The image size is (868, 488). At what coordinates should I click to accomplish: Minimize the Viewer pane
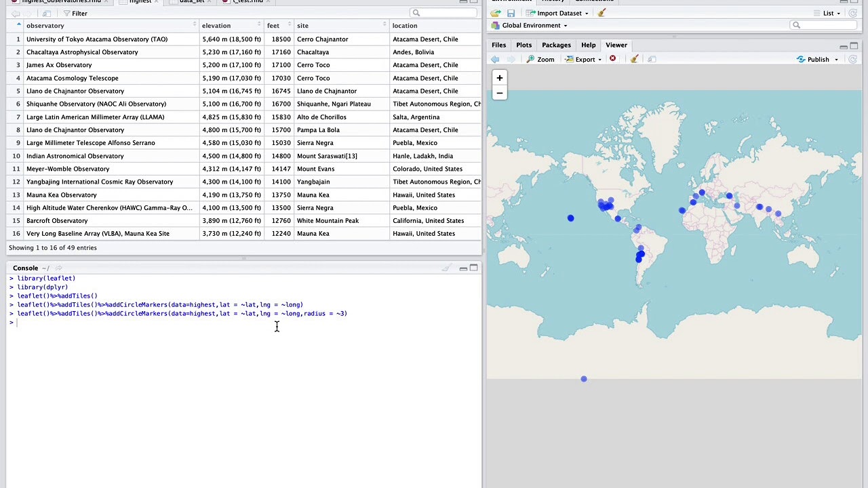[844, 46]
